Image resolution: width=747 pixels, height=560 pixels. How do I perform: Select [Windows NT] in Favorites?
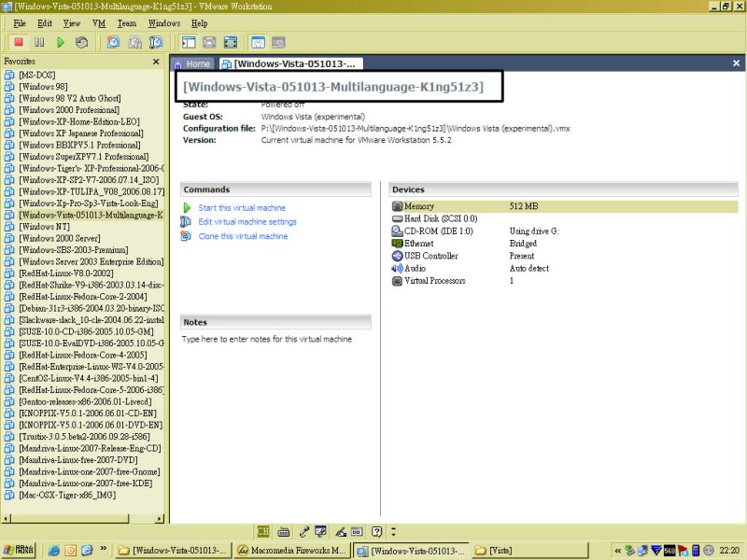pos(44,226)
